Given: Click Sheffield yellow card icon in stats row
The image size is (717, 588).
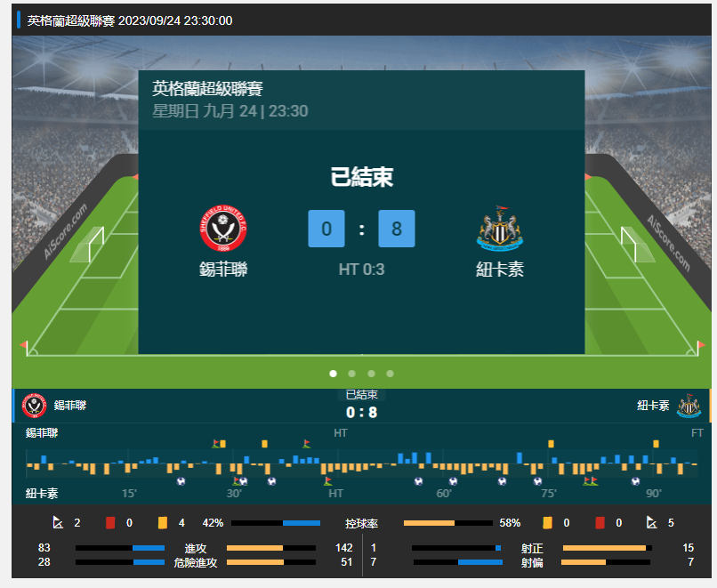Looking at the screenshot, I should [x=162, y=522].
